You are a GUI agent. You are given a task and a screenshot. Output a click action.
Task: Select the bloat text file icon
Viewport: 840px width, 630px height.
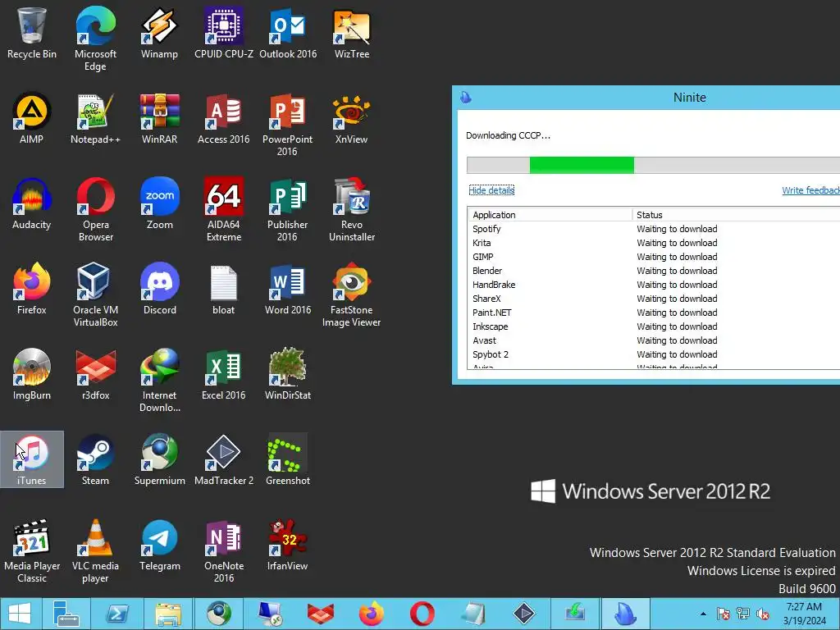click(x=223, y=290)
